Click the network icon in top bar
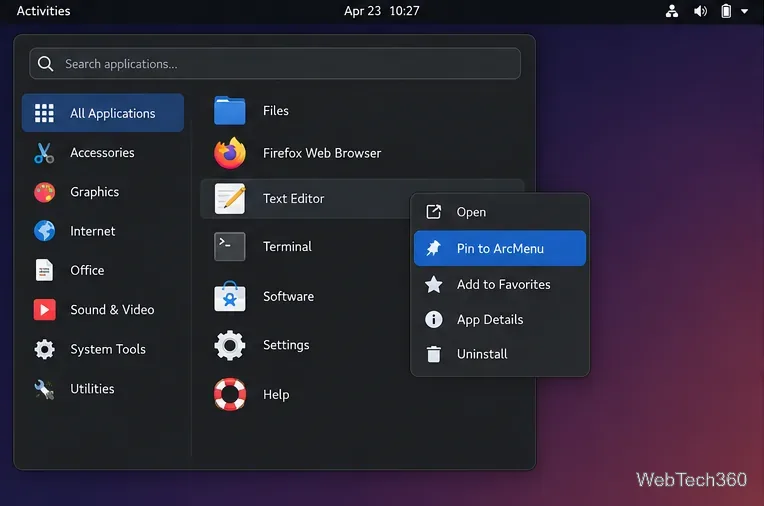This screenshot has width=764, height=506. [672, 11]
